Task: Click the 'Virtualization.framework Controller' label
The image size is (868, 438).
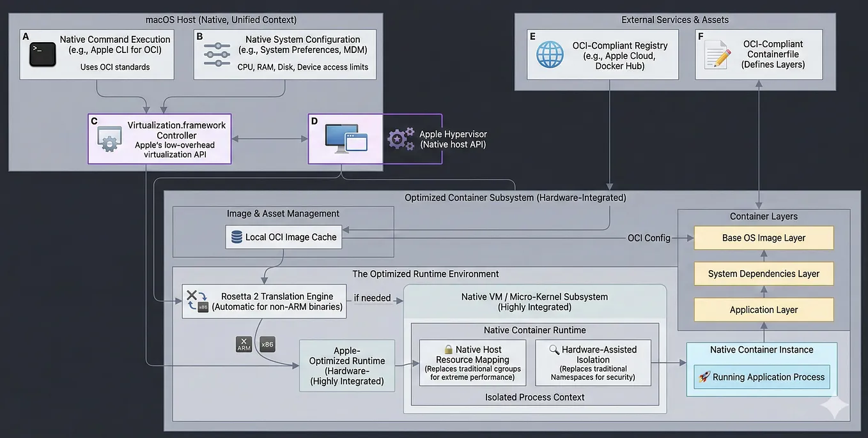Action: click(176, 130)
